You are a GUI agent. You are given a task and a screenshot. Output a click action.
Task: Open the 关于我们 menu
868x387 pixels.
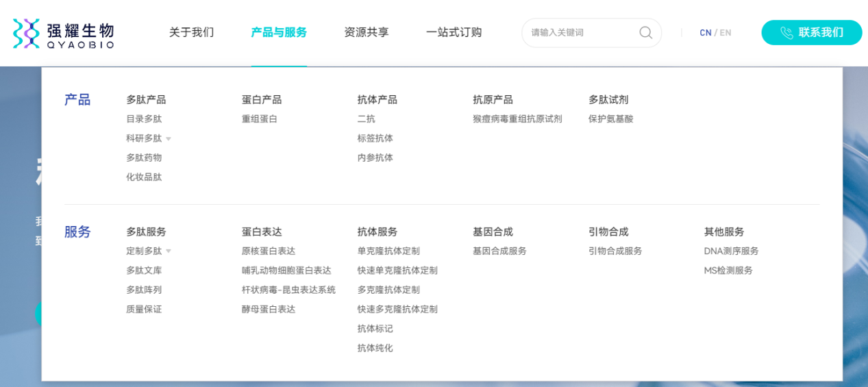191,32
